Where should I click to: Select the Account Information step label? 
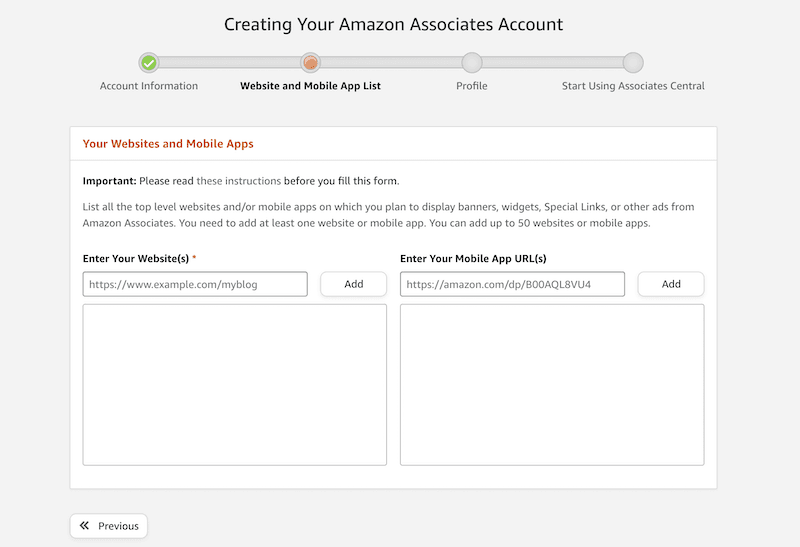pos(149,86)
